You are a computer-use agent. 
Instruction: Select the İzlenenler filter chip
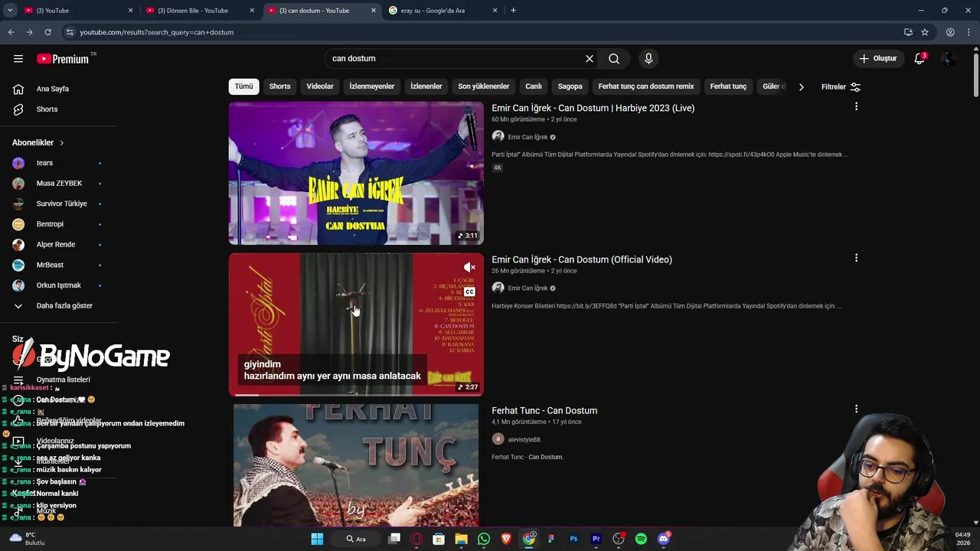pyautogui.click(x=426, y=86)
